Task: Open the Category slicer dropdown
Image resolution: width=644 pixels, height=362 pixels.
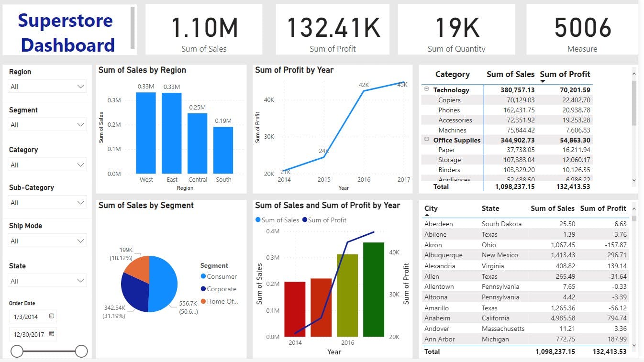Action: [x=48, y=165]
